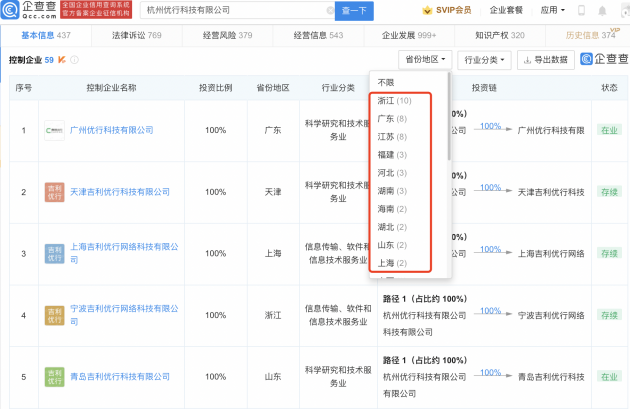630x409 pixels.
Task: Open the SVIP crown icon
Action: pos(427,10)
